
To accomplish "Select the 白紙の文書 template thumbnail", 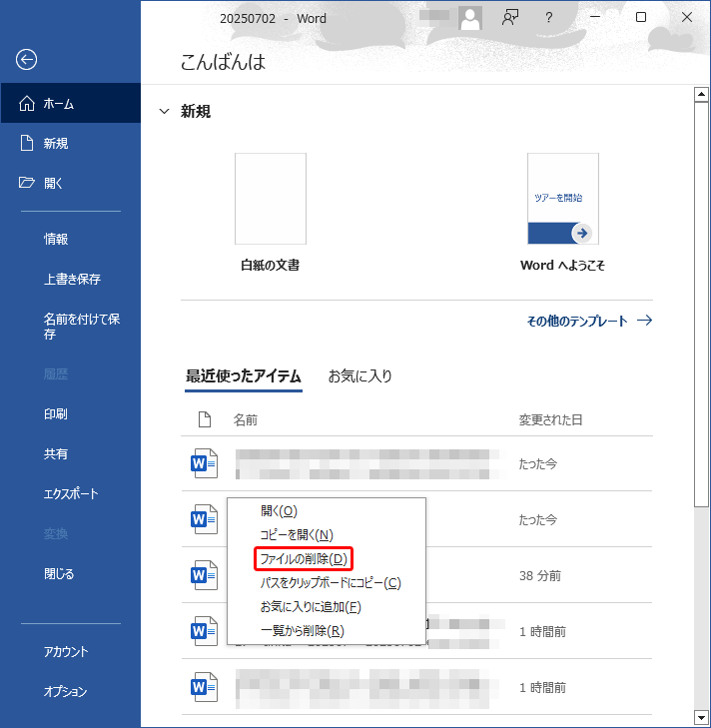I will 271,199.
